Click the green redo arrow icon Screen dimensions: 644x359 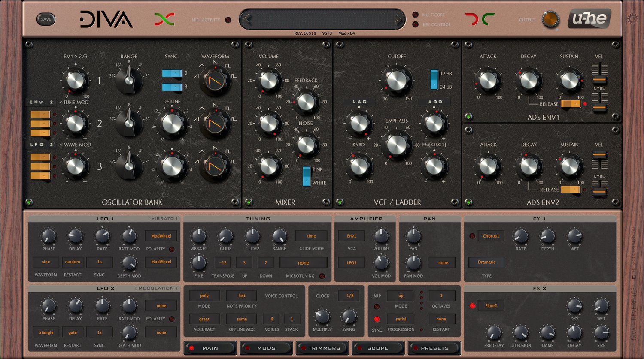coord(488,19)
